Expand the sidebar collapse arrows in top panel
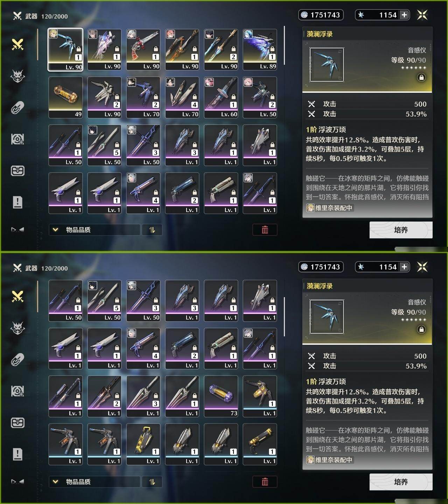448x504 pixels. [17, 230]
